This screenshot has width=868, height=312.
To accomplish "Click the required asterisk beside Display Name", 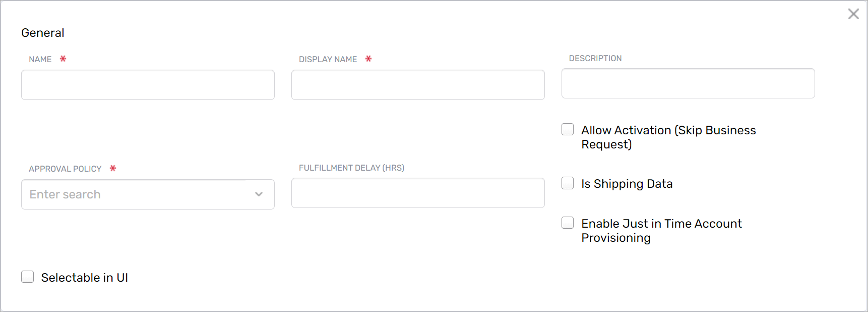I will 368,59.
